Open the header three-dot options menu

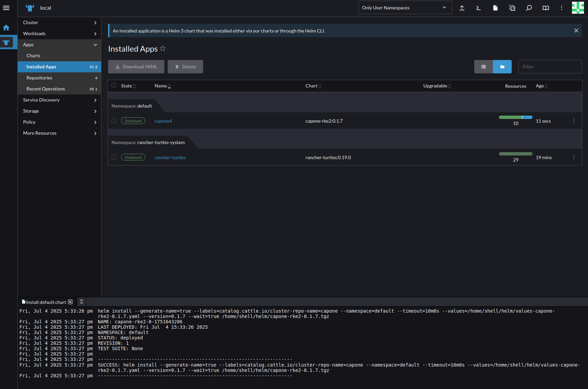click(x=562, y=8)
